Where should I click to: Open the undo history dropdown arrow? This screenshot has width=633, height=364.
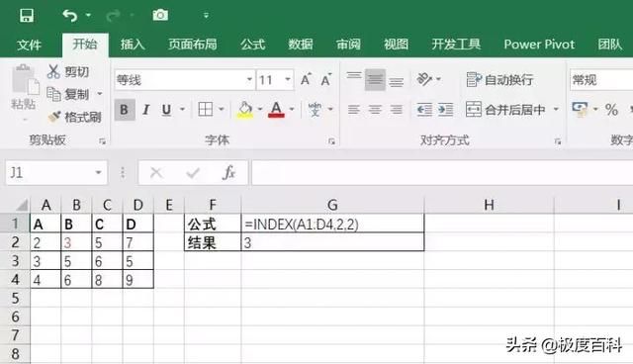coord(88,16)
